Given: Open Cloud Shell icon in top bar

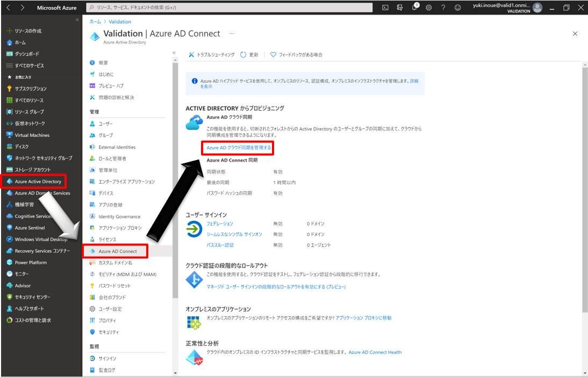Looking at the screenshot, I should (x=385, y=8).
